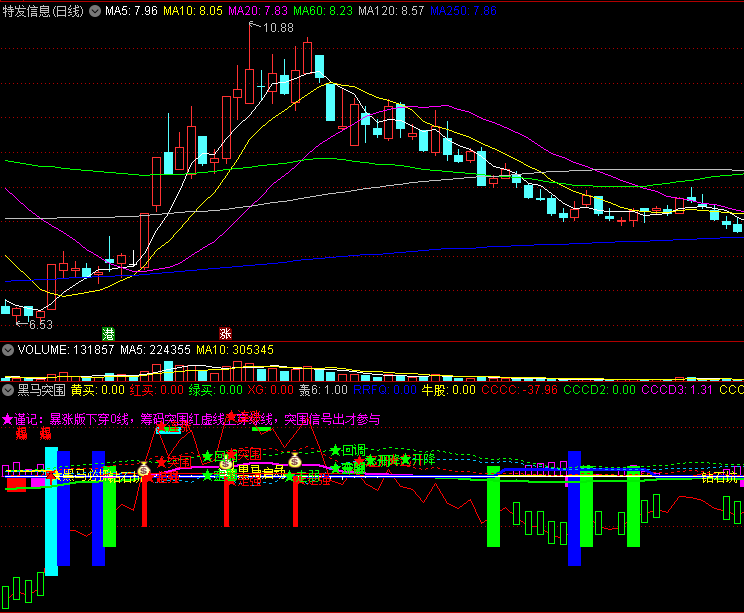
Task: Click the RRFQ: 0.00 value
Action: point(385,390)
